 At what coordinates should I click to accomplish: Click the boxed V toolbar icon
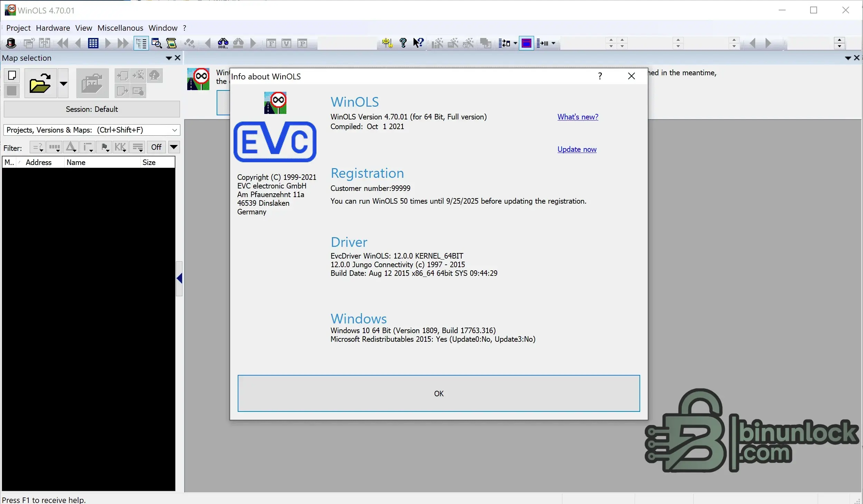(x=286, y=43)
